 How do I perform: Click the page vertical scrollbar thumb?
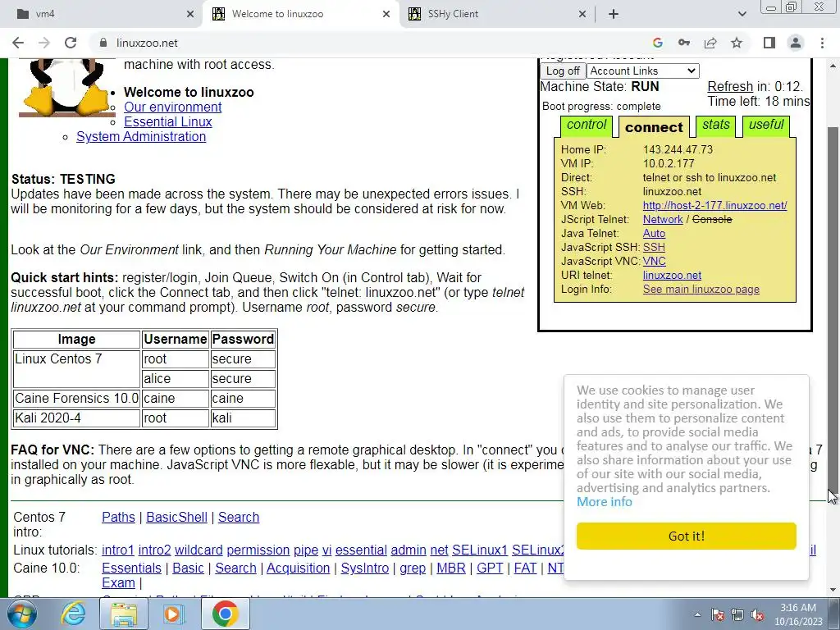point(833,311)
